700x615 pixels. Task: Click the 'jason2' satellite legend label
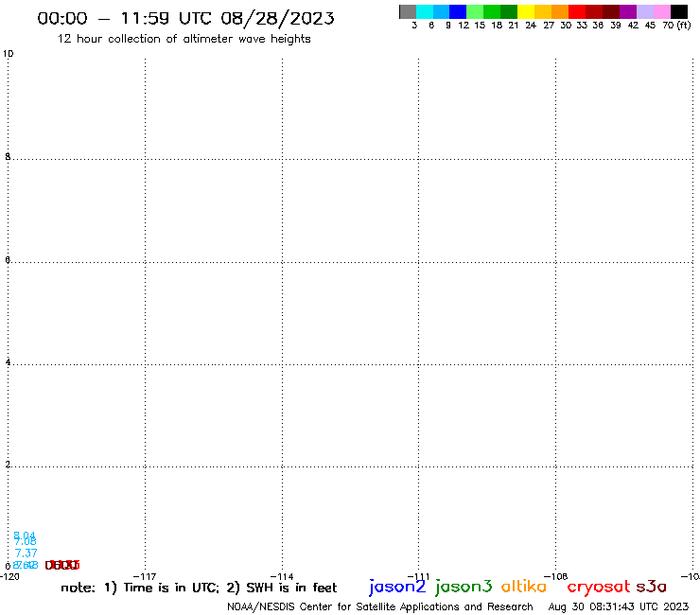click(x=397, y=588)
